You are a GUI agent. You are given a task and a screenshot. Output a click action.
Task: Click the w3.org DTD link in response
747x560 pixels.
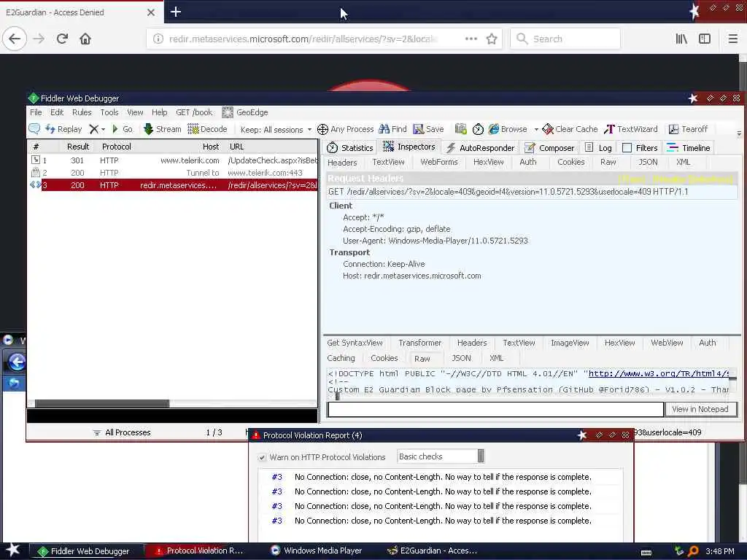pos(659,374)
